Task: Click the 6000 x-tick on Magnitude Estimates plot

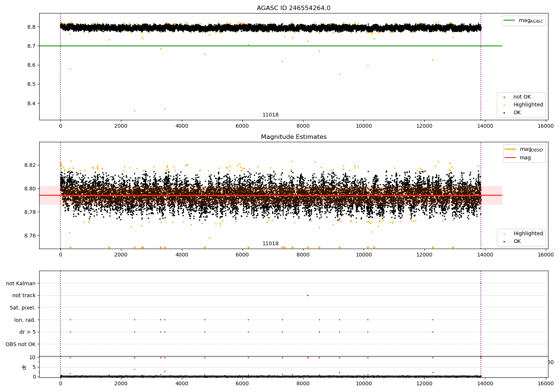Action: 242,255
